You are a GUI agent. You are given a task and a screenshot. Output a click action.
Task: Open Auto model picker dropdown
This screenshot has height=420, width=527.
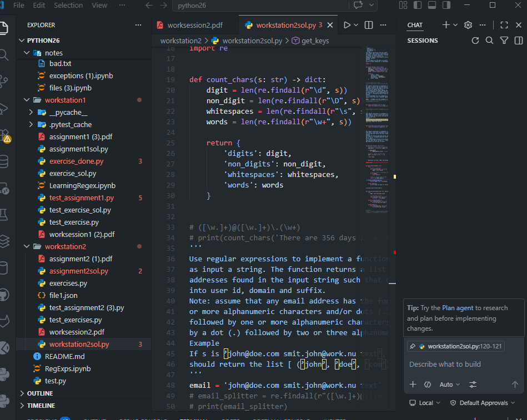(x=449, y=384)
